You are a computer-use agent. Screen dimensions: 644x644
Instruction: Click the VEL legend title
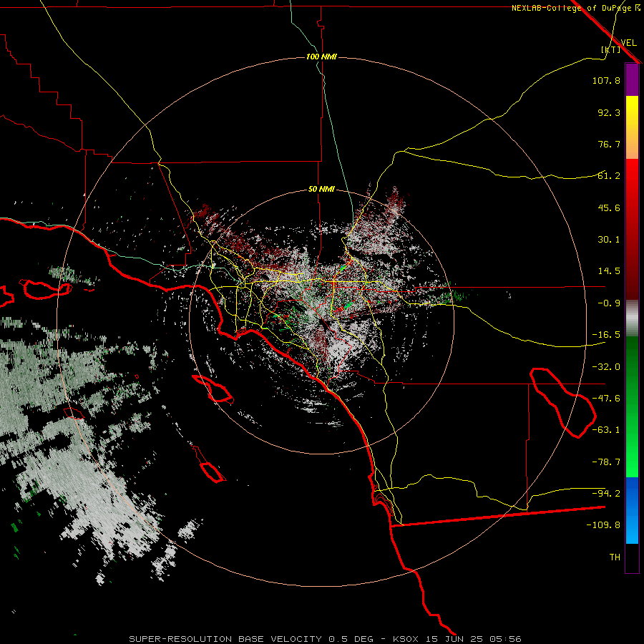(628, 43)
